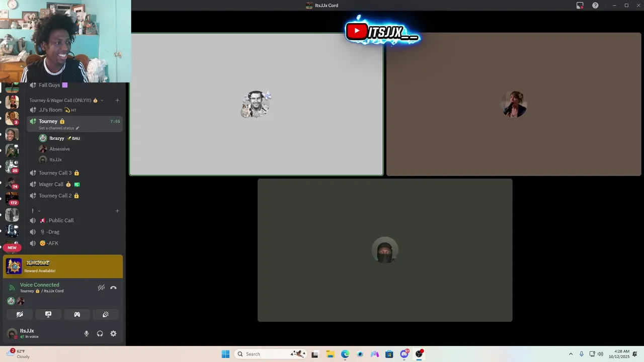Join the Public Call voice channel
644x362 pixels.
pyautogui.click(x=74, y=220)
